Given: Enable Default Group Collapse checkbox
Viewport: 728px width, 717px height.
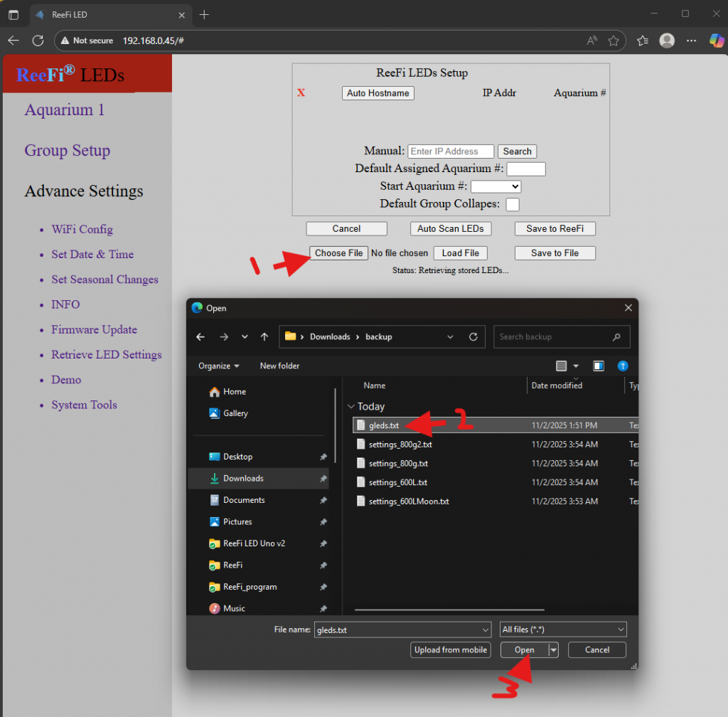Looking at the screenshot, I should point(512,204).
